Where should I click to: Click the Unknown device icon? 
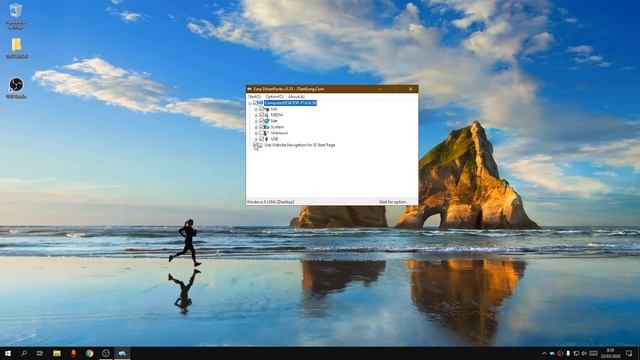(266, 133)
